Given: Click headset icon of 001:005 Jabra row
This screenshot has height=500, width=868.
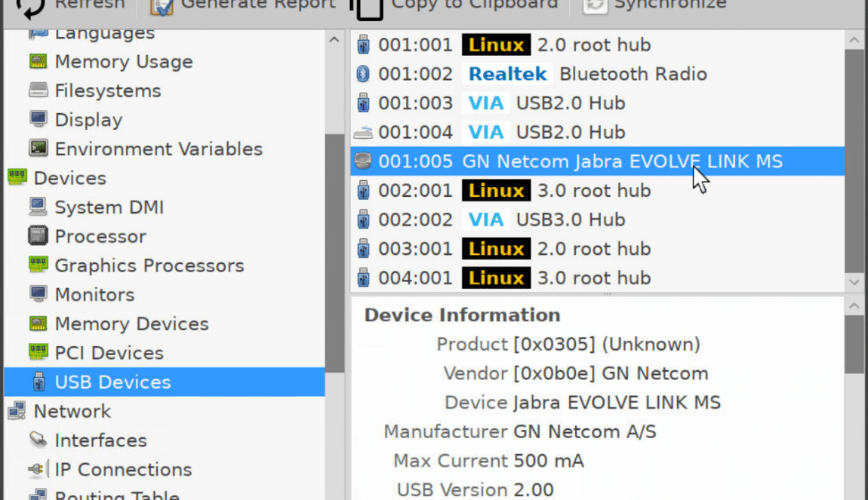Looking at the screenshot, I should (x=363, y=161).
